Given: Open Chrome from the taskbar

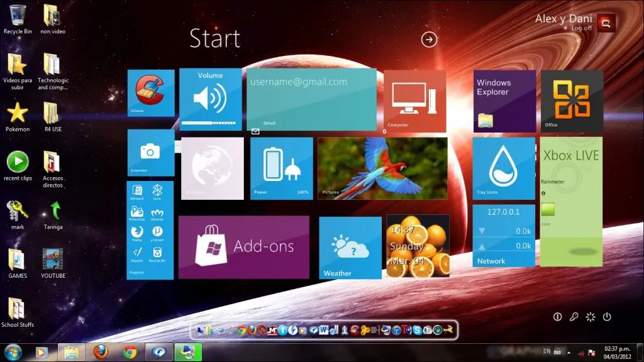Looking at the screenshot, I should click(130, 352).
